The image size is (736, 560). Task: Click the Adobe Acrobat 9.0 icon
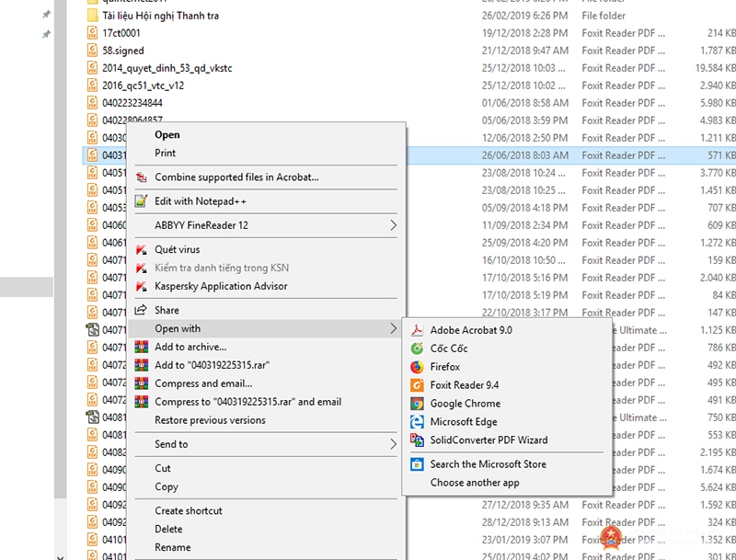[x=417, y=330]
